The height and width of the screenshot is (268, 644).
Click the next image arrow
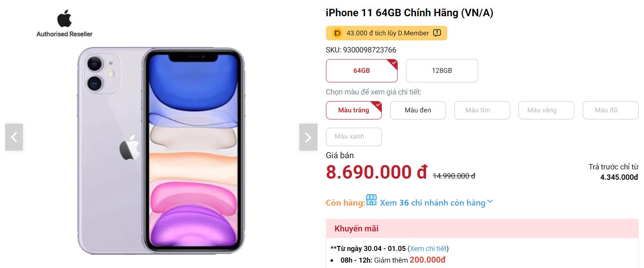click(308, 137)
